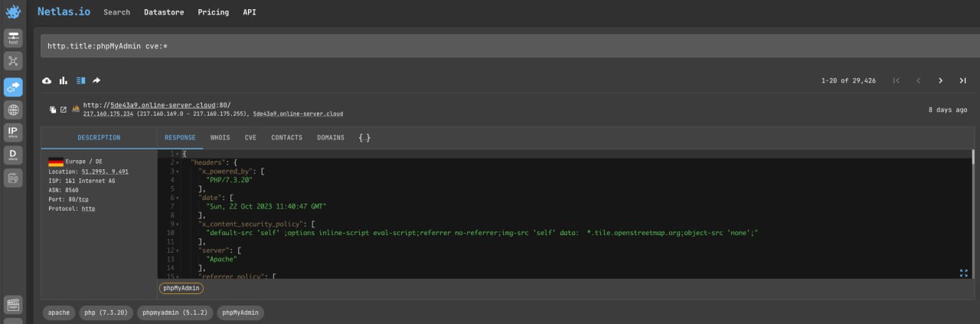Open the Host search sidebar icon
This screenshot has width=980, height=324.
coord(13,38)
